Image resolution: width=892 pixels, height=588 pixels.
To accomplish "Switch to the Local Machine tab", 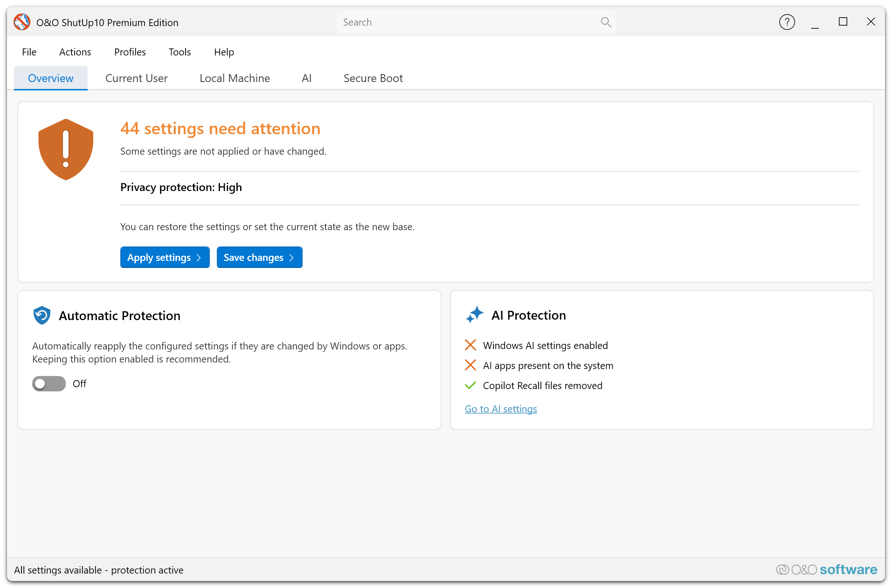I will pyautogui.click(x=235, y=78).
